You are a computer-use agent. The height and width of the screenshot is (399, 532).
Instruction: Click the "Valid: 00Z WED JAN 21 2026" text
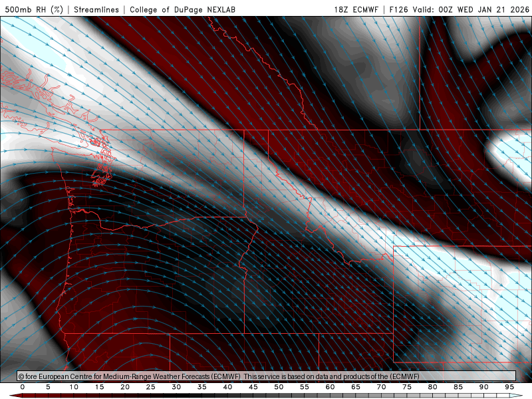pos(471,9)
